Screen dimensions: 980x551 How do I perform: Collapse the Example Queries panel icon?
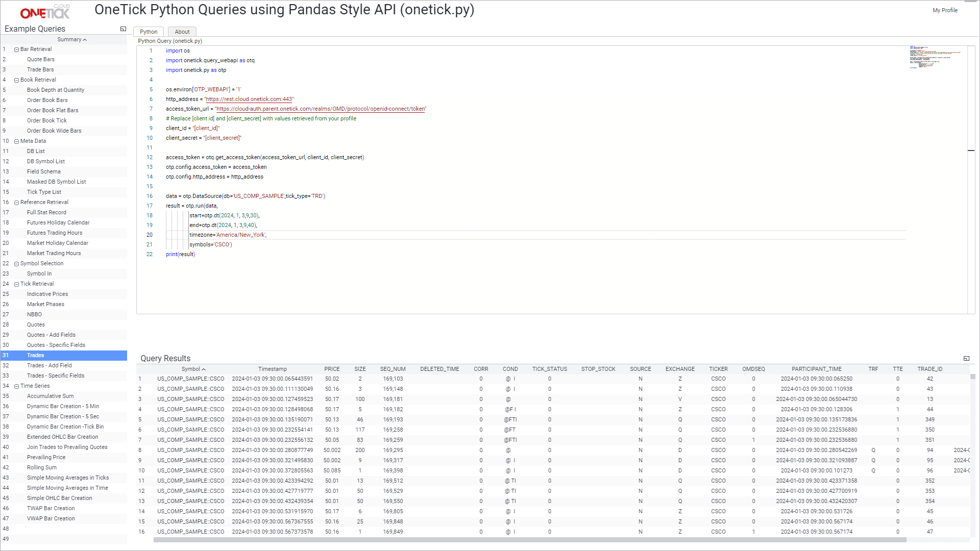[123, 29]
